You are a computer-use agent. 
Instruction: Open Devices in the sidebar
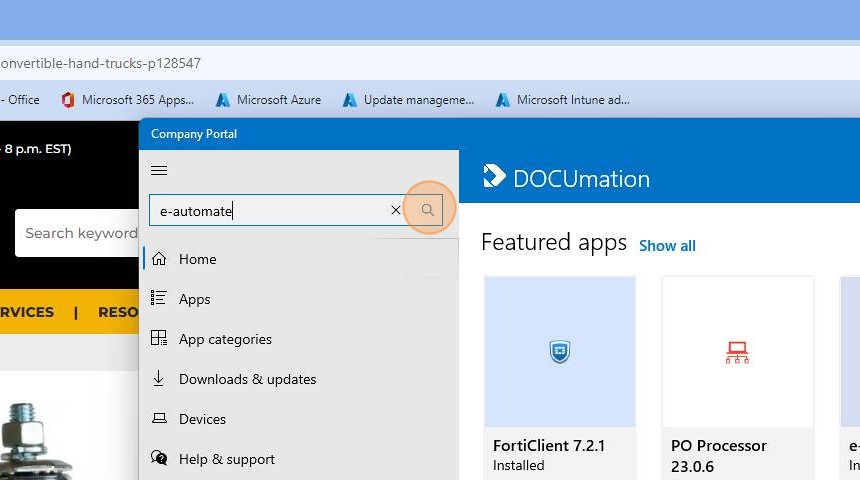[300, 419]
